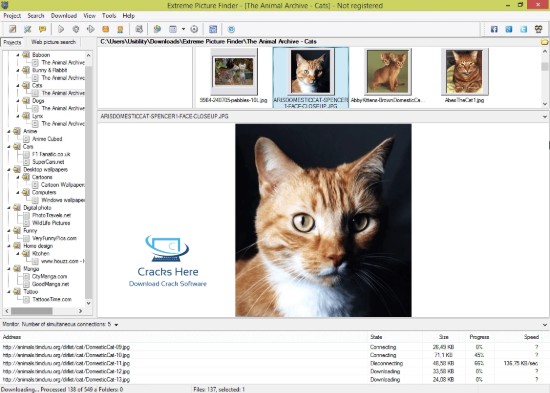This screenshot has width=550, height=393.
Task: Collapse the Bunny & Rabbit folder
Action: [18, 70]
